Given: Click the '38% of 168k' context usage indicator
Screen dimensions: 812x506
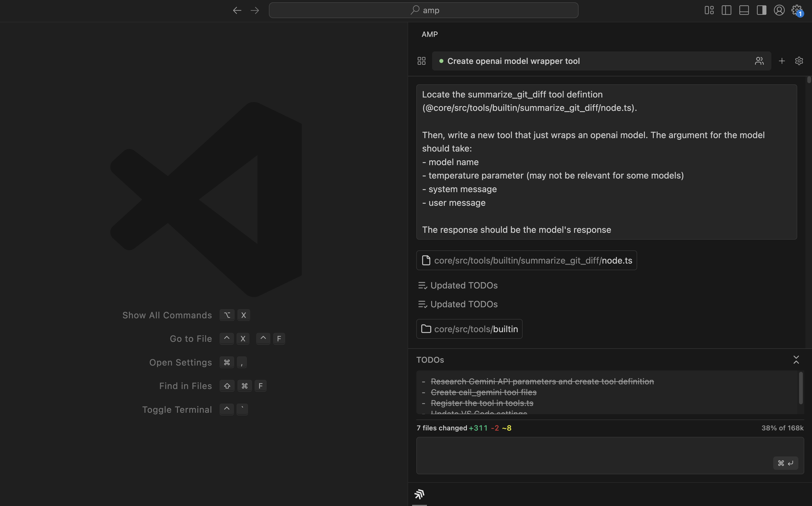Looking at the screenshot, I should coord(782,428).
